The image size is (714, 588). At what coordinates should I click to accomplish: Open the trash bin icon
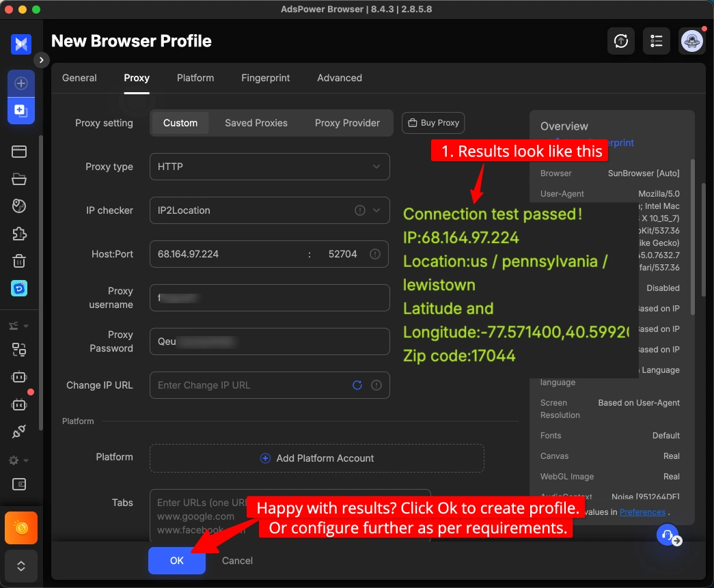[x=19, y=261]
